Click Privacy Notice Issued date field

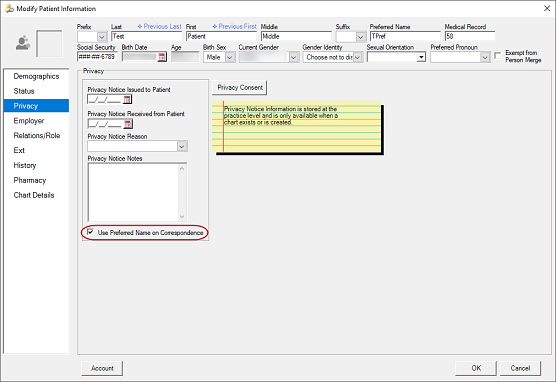105,100
